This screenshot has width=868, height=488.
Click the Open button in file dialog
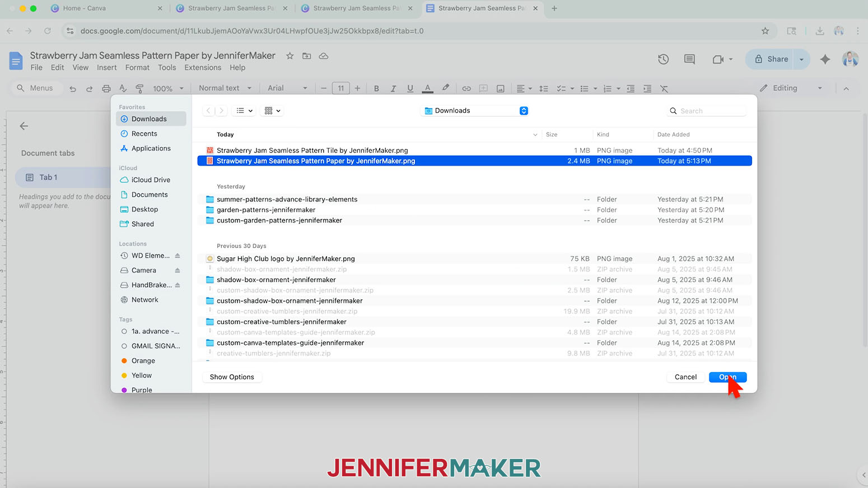[x=727, y=377]
